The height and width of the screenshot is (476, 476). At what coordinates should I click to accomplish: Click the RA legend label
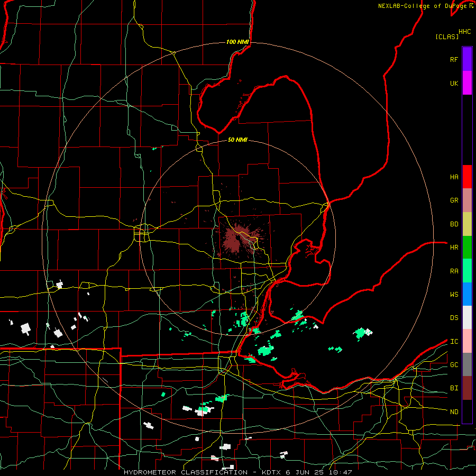pyautogui.click(x=454, y=271)
